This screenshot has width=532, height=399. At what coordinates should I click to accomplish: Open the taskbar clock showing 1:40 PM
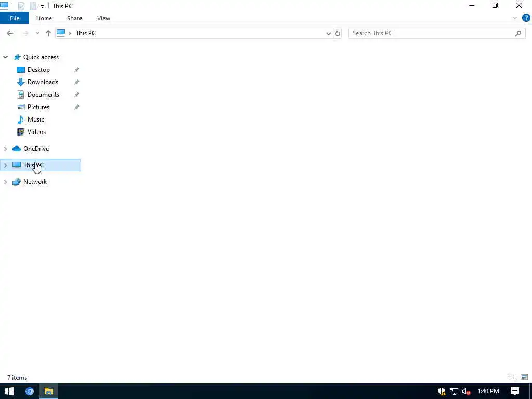coord(488,391)
